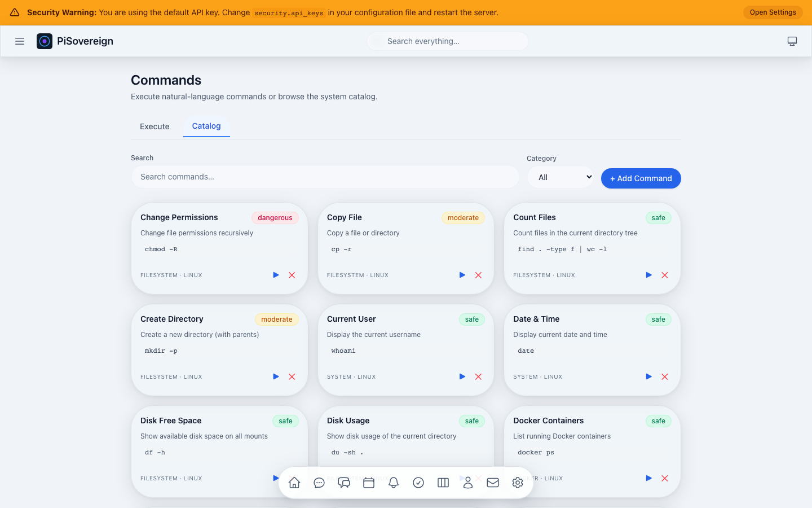Click the monitor icon in the top bar
This screenshot has height=508, width=812.
pyautogui.click(x=792, y=41)
